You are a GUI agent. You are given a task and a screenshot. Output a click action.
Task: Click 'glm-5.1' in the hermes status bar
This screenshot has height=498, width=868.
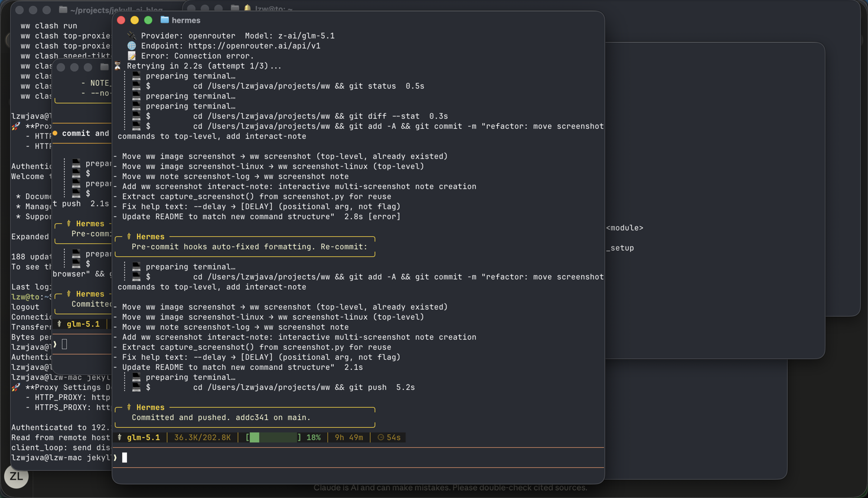143,437
